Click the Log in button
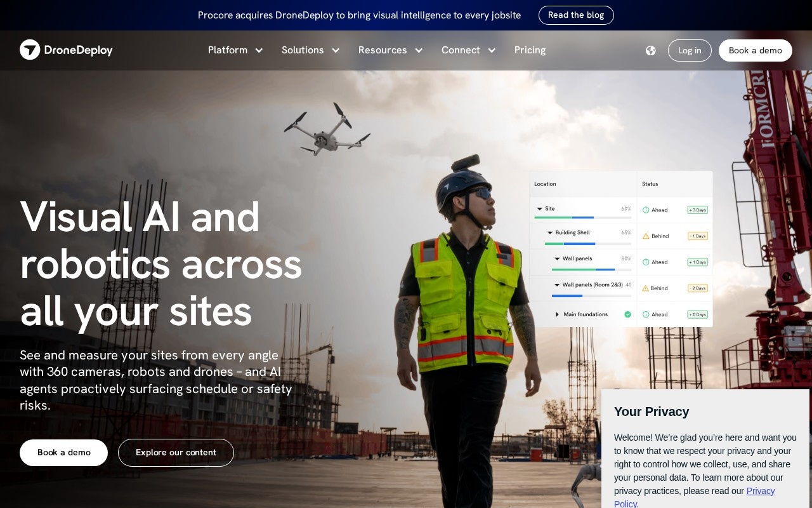 (690, 51)
